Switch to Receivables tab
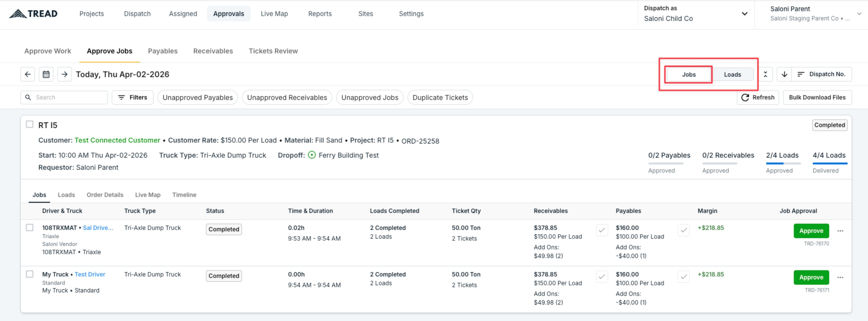The height and width of the screenshot is (321, 868). tap(213, 51)
